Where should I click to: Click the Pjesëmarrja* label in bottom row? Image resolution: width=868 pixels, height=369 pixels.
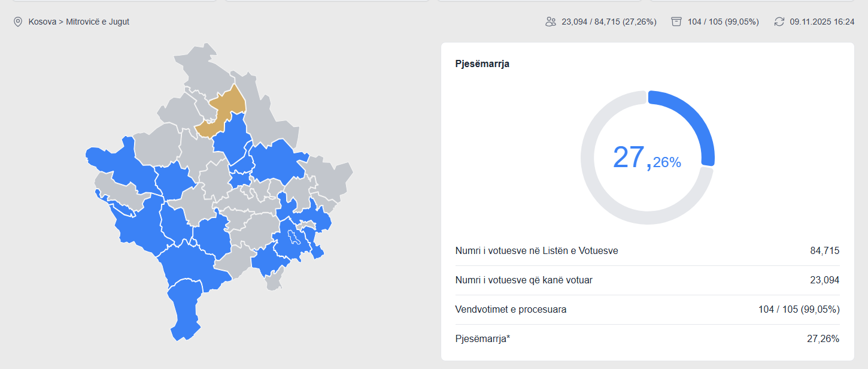(482, 339)
